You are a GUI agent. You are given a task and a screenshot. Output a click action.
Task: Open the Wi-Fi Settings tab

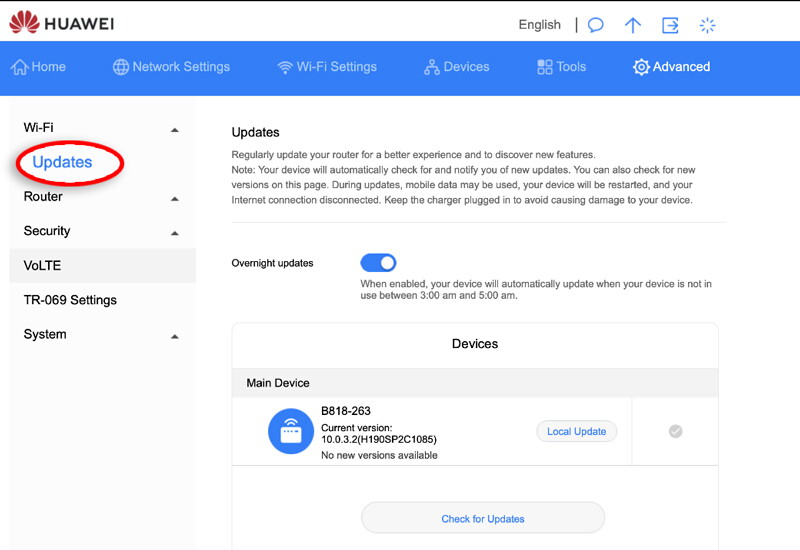pyautogui.click(x=327, y=67)
